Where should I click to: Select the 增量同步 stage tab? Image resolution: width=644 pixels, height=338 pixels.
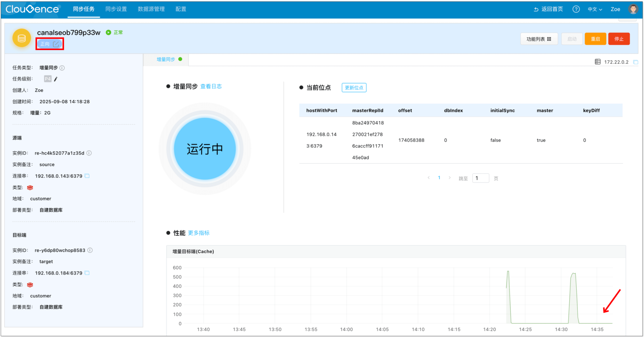point(166,59)
